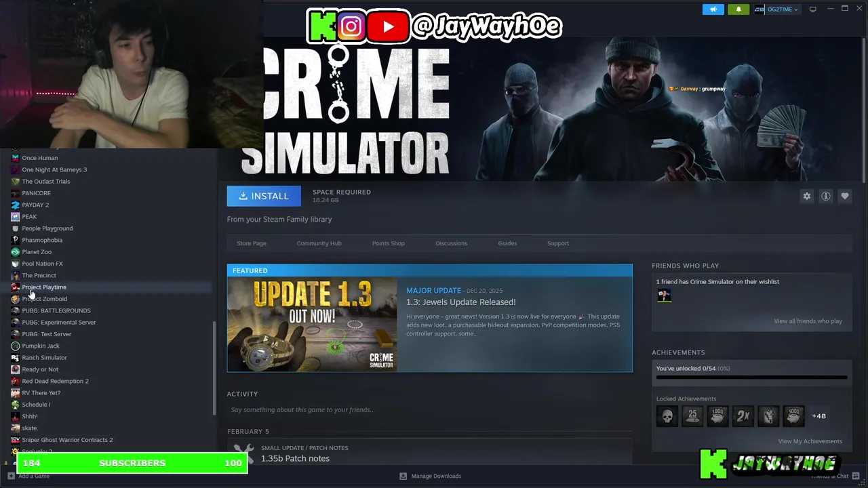Click the Schedule I game icon
The width and height of the screenshot is (868, 488).
tap(16, 405)
